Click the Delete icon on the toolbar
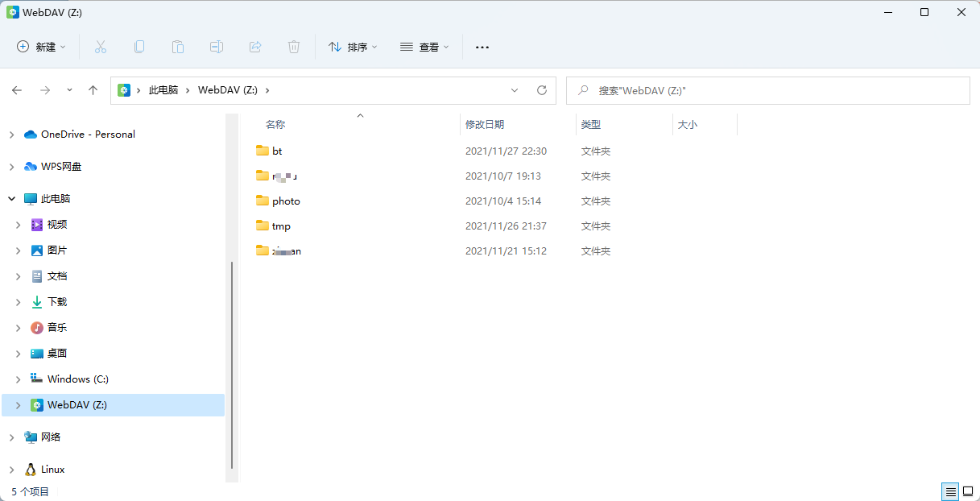980x501 pixels. [x=293, y=47]
